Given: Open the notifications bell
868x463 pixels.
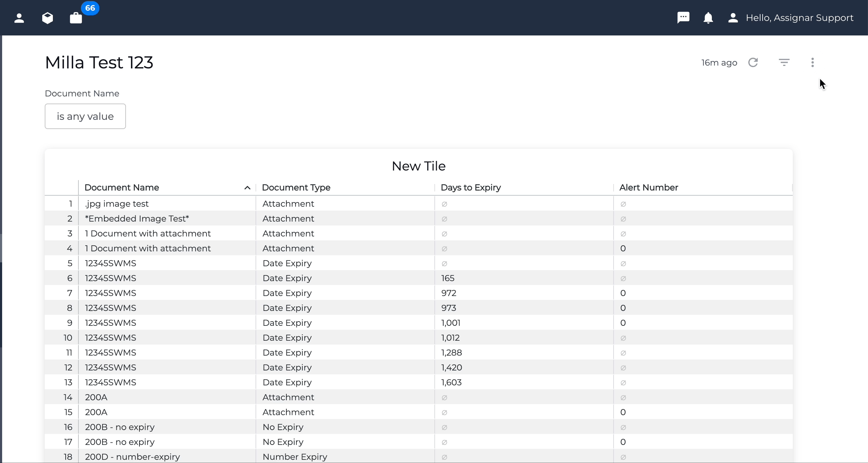Looking at the screenshot, I should pos(708,18).
